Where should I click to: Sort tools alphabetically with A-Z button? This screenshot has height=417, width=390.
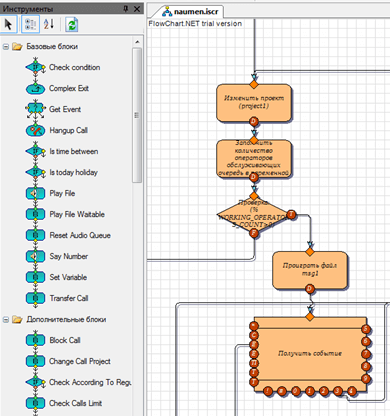point(49,25)
